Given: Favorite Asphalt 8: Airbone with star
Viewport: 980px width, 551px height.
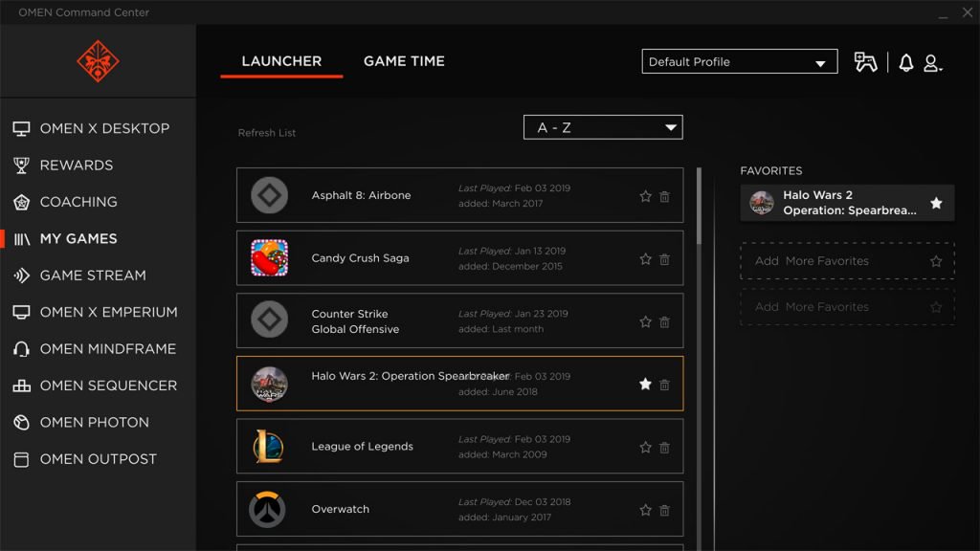Looking at the screenshot, I should 646,196.
